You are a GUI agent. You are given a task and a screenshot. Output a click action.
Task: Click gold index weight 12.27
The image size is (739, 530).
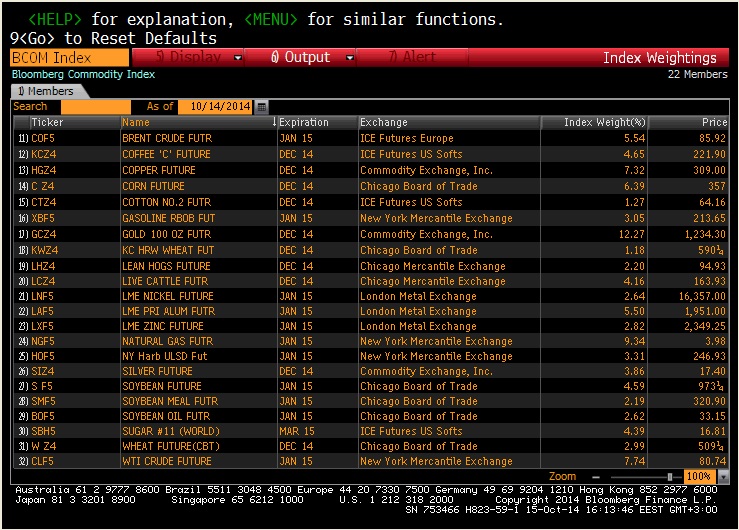pyautogui.click(x=632, y=235)
